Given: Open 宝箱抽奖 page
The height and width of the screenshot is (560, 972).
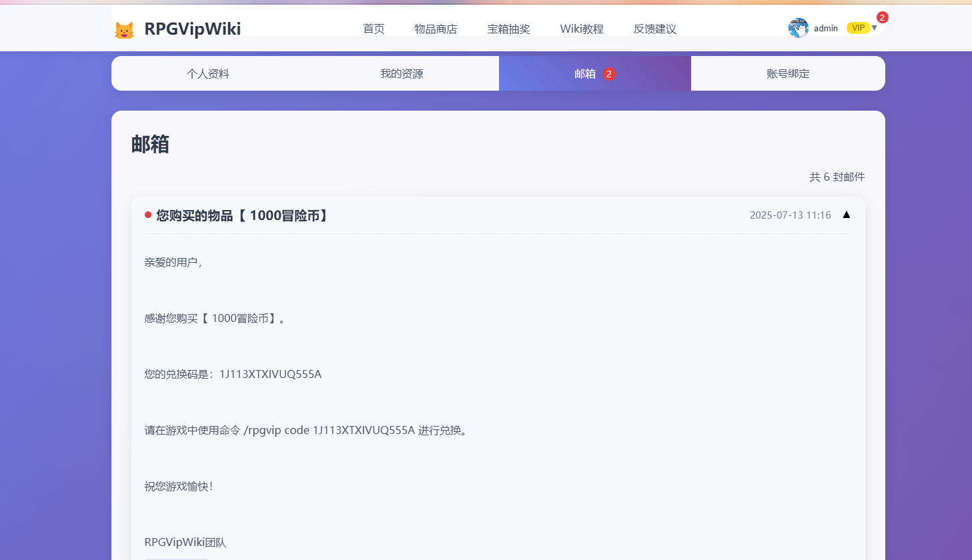Looking at the screenshot, I should 508,29.
